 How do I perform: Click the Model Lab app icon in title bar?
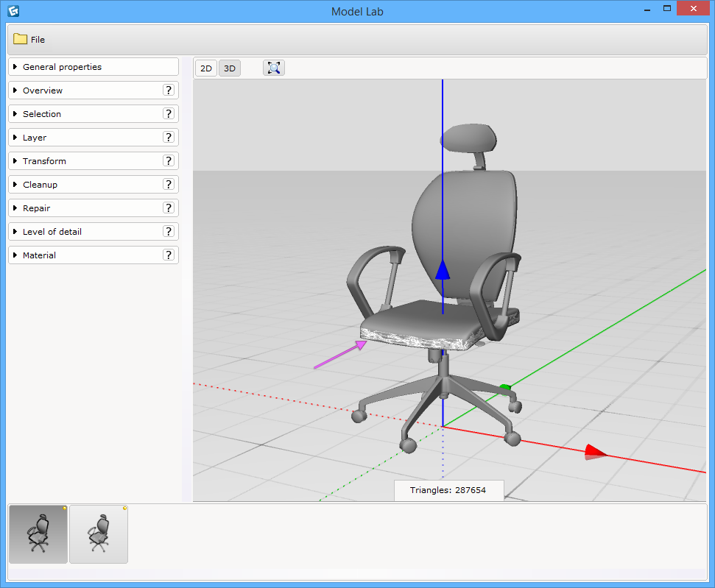13,10
